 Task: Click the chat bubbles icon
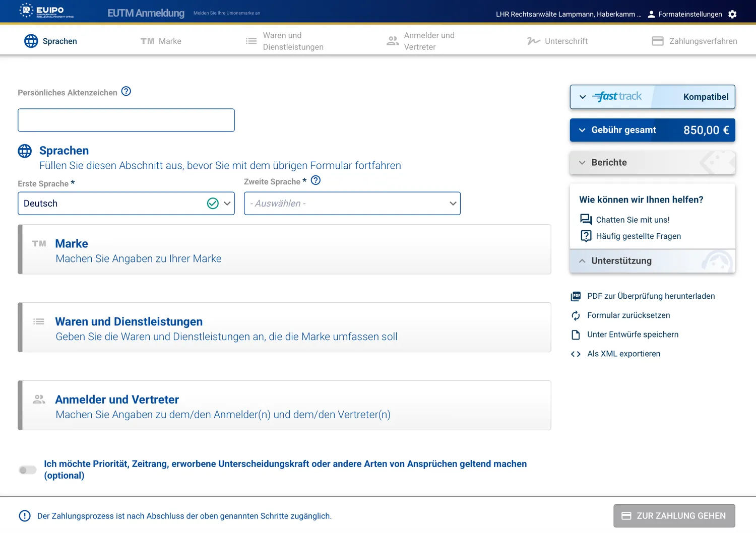(586, 219)
